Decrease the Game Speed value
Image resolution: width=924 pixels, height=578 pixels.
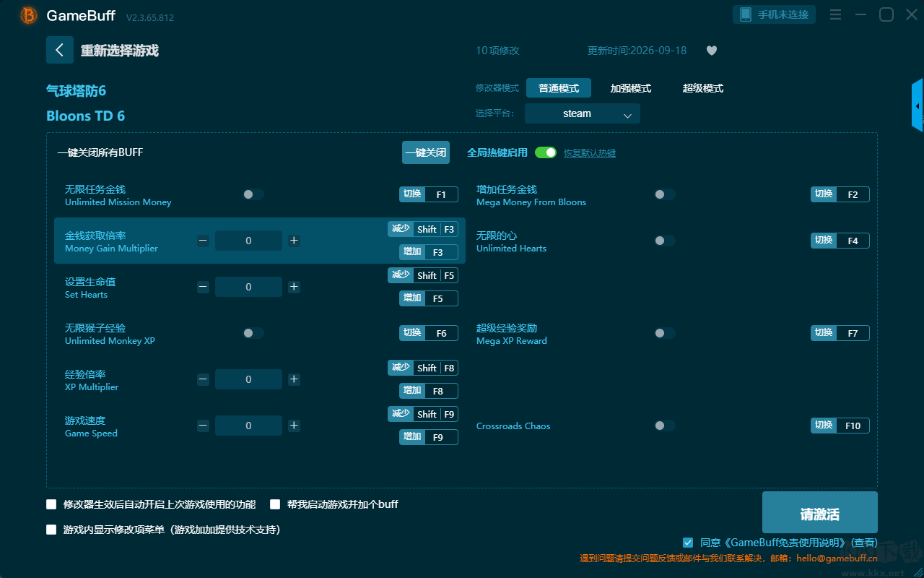(x=203, y=426)
